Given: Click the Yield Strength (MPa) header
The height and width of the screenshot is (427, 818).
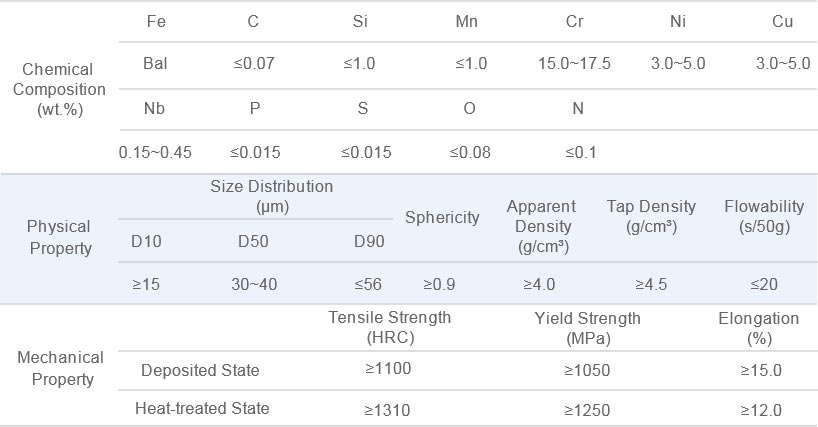Looking at the screenshot, I should tap(587, 328).
